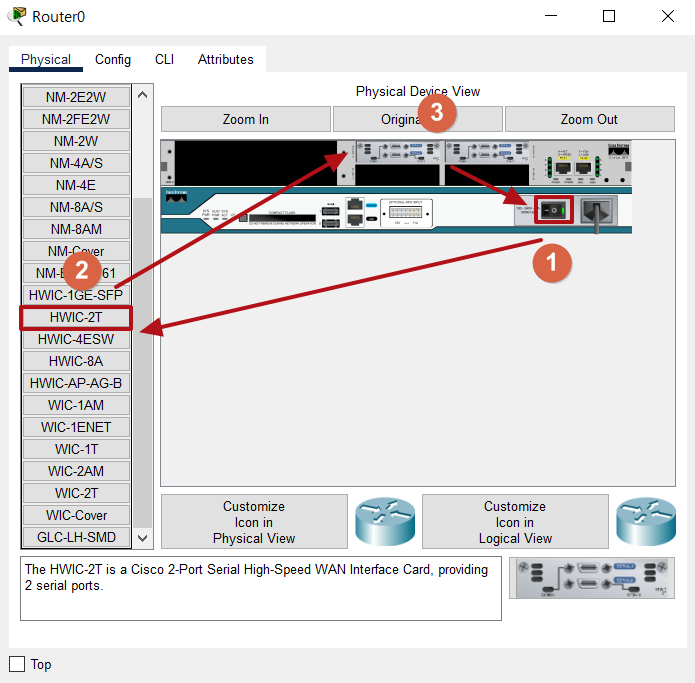This screenshot has height=683, width=695.
Task: Select the WIC-Cover module
Action: point(76,515)
